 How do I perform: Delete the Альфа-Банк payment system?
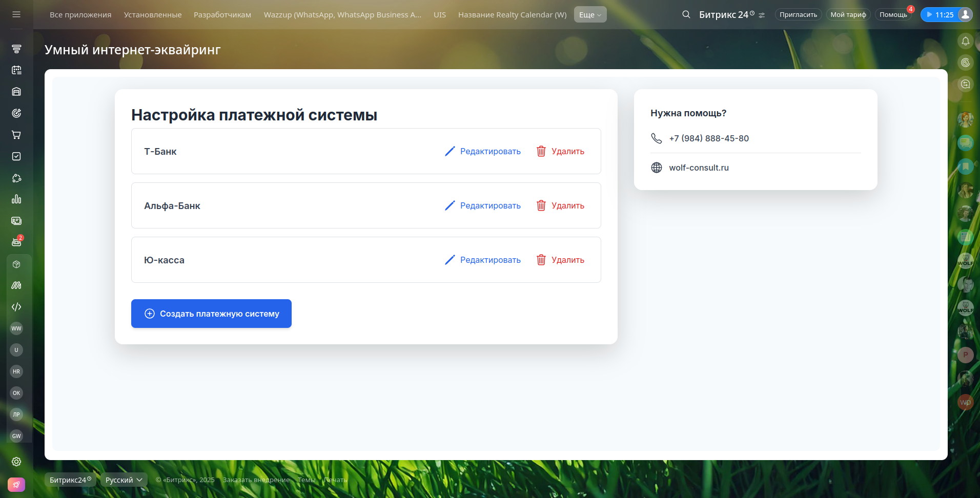(x=560, y=205)
